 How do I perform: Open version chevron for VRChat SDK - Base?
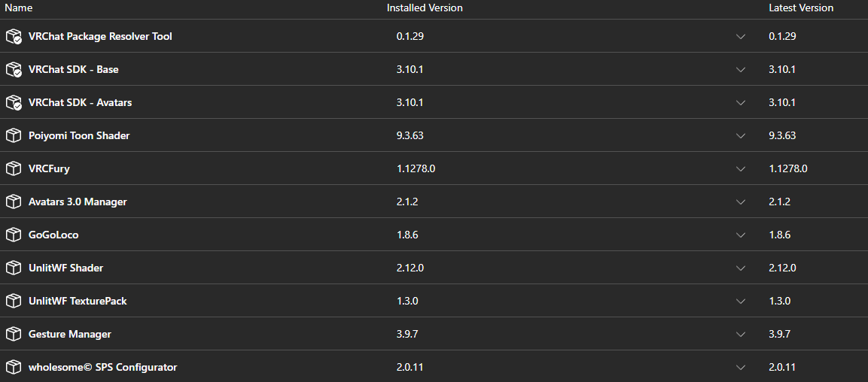(741, 70)
